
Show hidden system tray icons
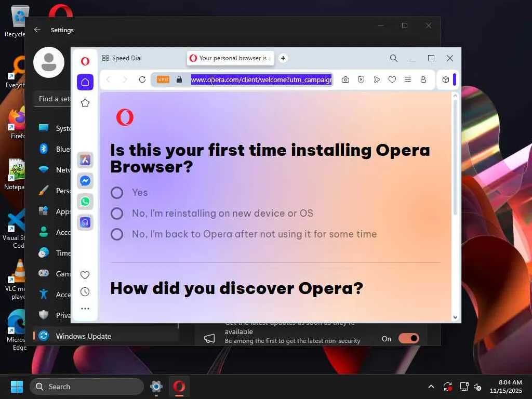point(431,387)
